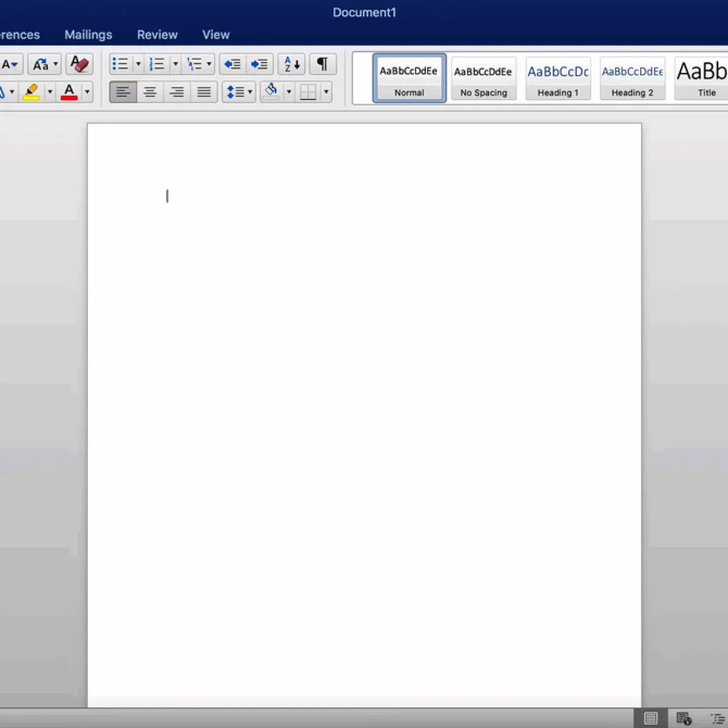Open the View tab
The height and width of the screenshot is (728, 728).
(216, 35)
